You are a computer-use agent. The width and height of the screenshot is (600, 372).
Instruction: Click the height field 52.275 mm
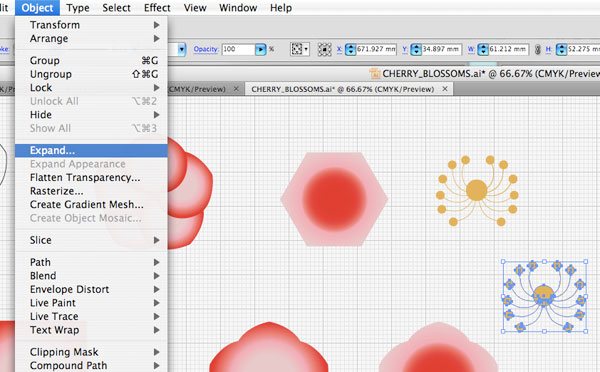[x=584, y=49]
